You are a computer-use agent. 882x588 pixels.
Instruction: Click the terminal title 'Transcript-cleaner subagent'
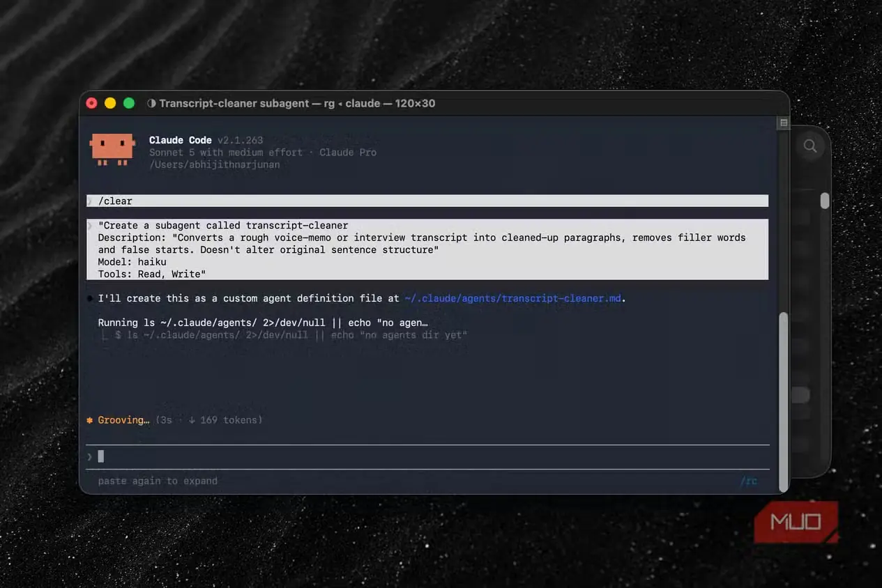[x=234, y=103]
